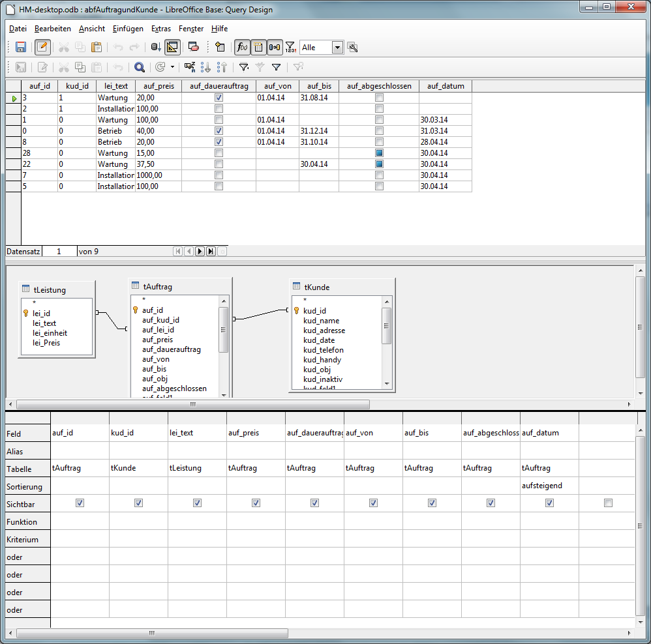
Task: Click Sort Ascending icon
Action: click(x=205, y=67)
